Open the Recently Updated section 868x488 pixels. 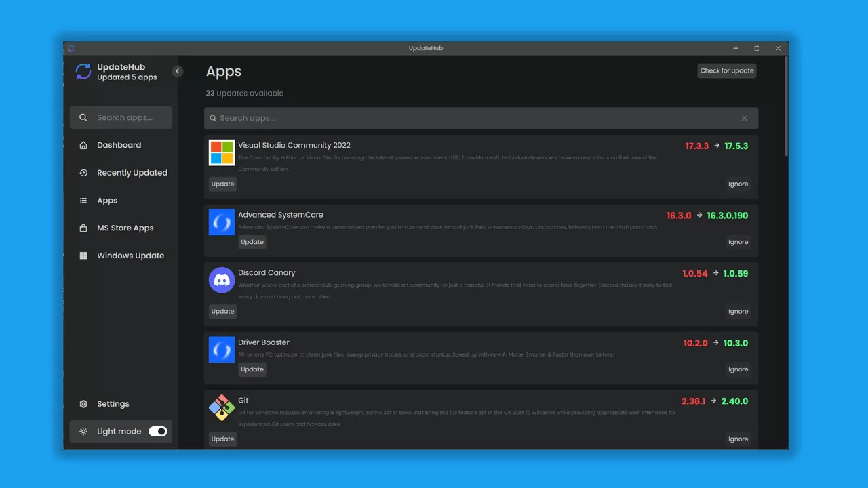[132, 173]
